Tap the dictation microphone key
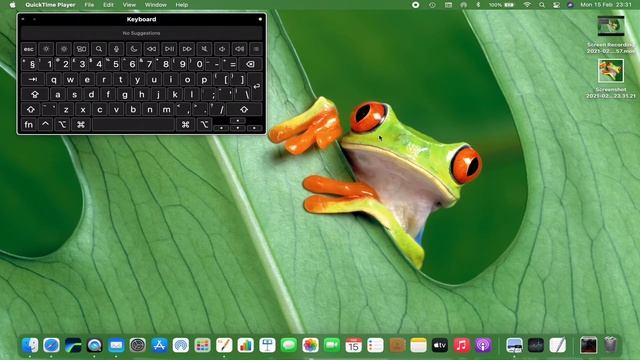The width and height of the screenshot is (640, 360). (x=116, y=49)
